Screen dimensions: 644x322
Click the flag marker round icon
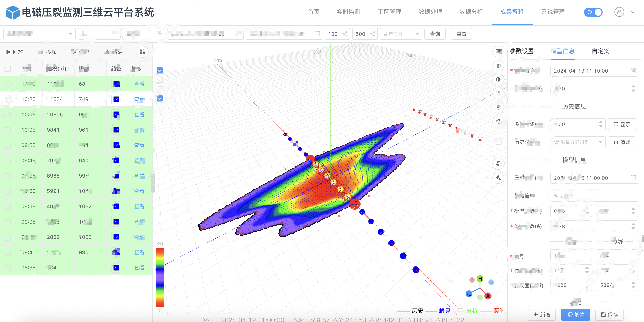click(498, 66)
